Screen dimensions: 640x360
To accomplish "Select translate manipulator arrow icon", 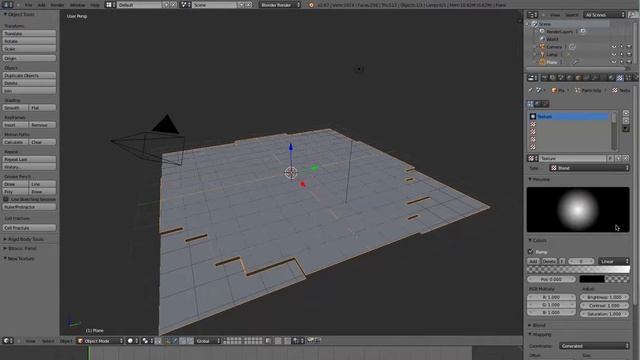I will [x=175, y=340].
